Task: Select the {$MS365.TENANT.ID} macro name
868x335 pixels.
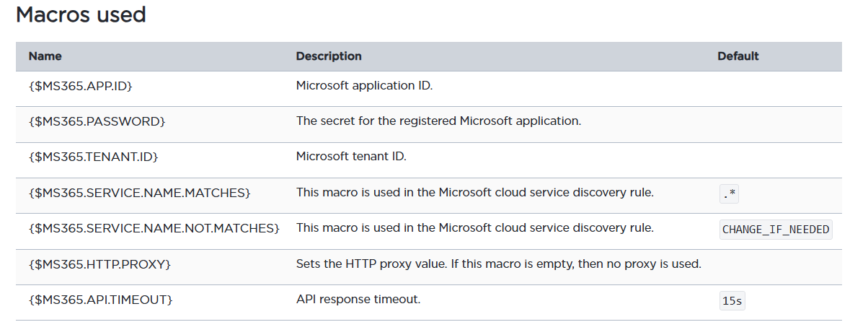Action: 93,157
